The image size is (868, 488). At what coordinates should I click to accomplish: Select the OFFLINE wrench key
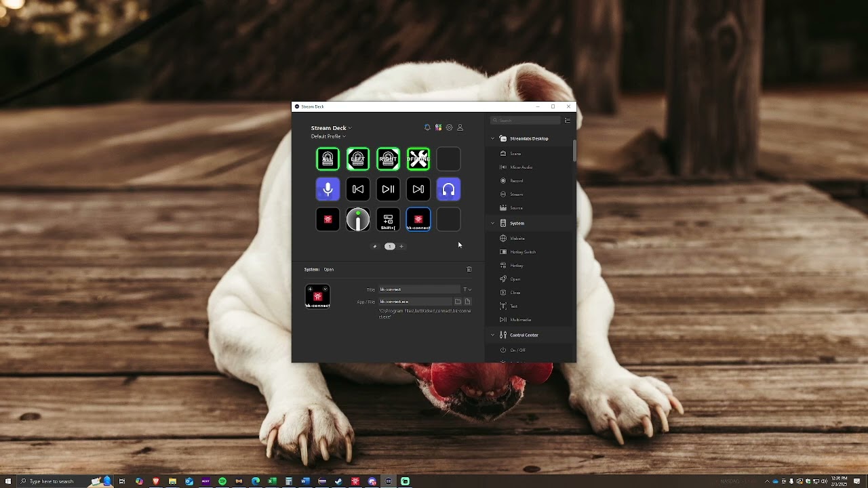pos(418,159)
